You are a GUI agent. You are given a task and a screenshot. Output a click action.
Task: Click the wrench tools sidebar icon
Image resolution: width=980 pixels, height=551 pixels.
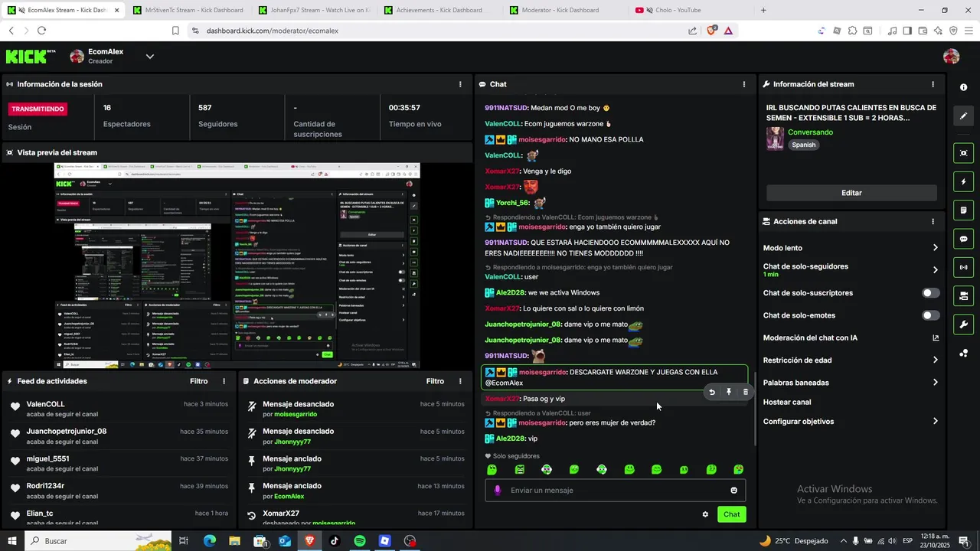click(963, 324)
